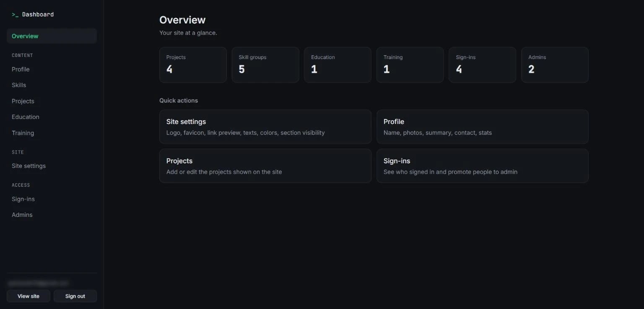Open the Projects stat card showing 4
Image resolution: width=644 pixels, height=309 pixels.
[x=193, y=65]
